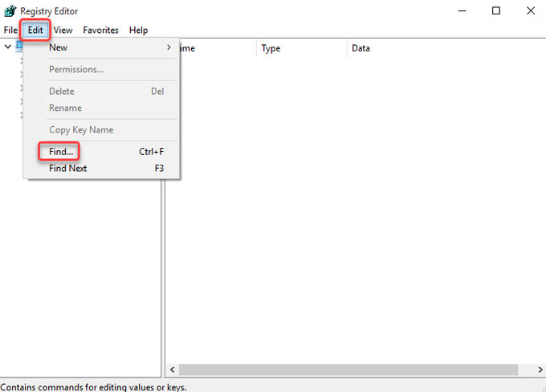Select Delete in the Edit menu
The image size is (546, 392).
tap(101, 92)
